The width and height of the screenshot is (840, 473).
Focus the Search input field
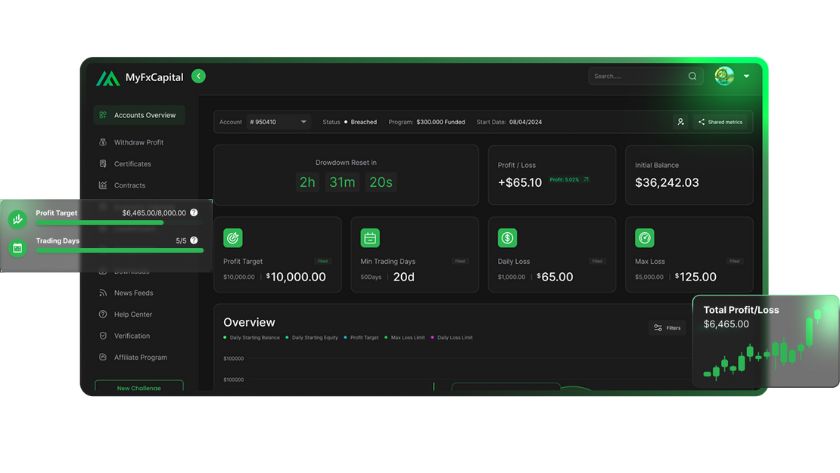tap(644, 77)
